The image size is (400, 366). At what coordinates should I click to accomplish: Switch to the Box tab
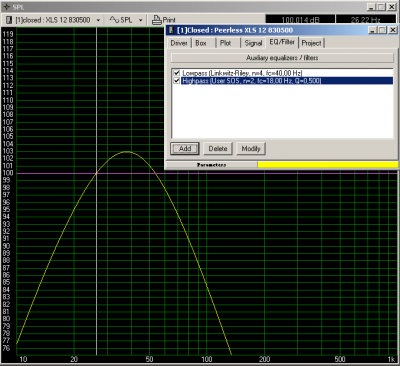(201, 43)
